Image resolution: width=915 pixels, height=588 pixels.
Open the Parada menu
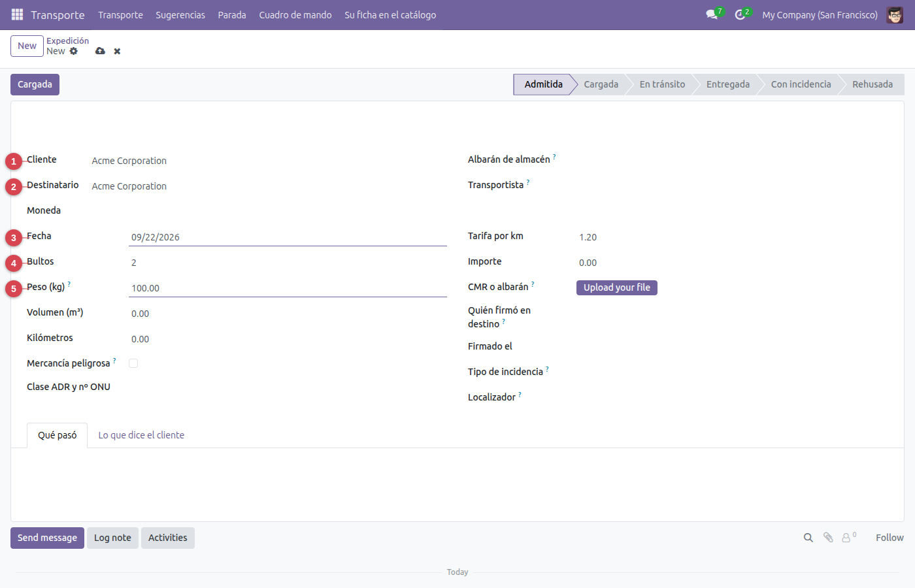pyautogui.click(x=232, y=14)
